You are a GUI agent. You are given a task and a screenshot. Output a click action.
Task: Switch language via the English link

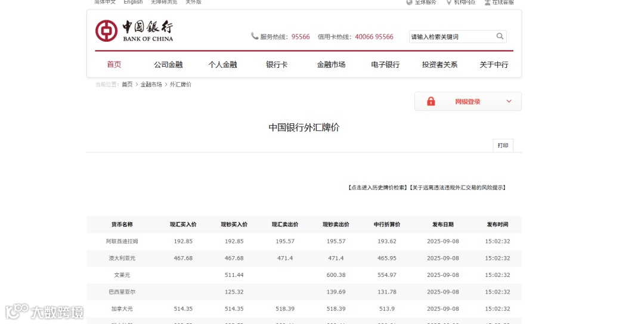pyautogui.click(x=133, y=2)
